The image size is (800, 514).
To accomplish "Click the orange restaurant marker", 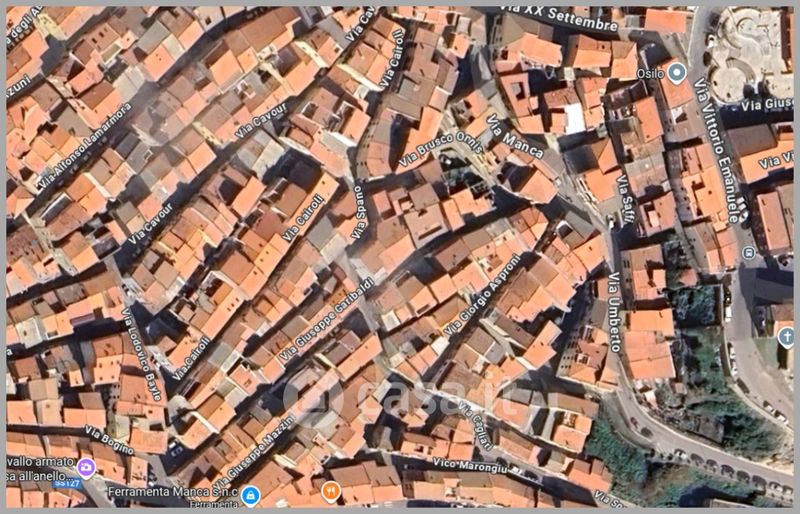I will coord(331,491).
